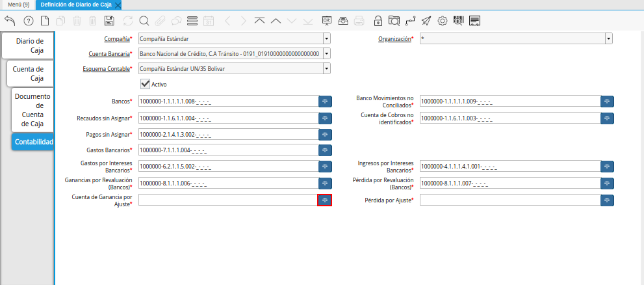
Task: Click the copy record icon
Action: (x=60, y=21)
